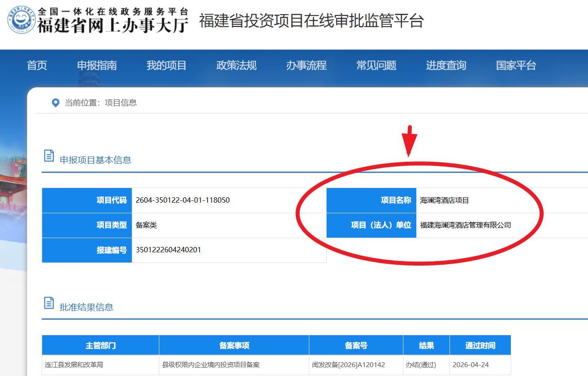Click record number 闽发改备[2026]A120142

click(x=348, y=365)
